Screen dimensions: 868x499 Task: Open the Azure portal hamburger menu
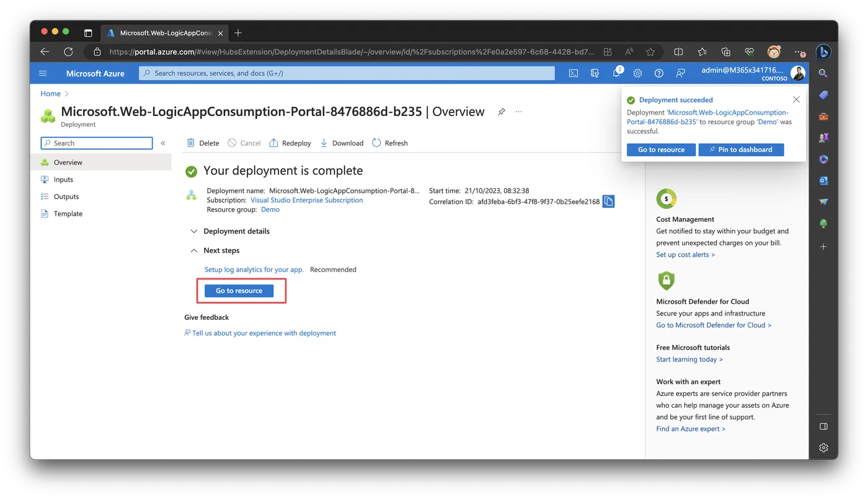click(43, 73)
